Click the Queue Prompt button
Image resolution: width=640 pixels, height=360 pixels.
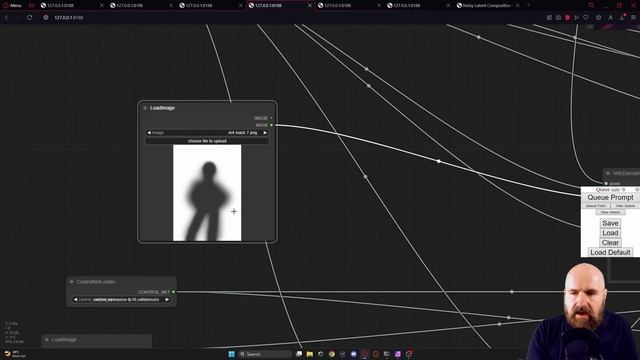coord(610,198)
